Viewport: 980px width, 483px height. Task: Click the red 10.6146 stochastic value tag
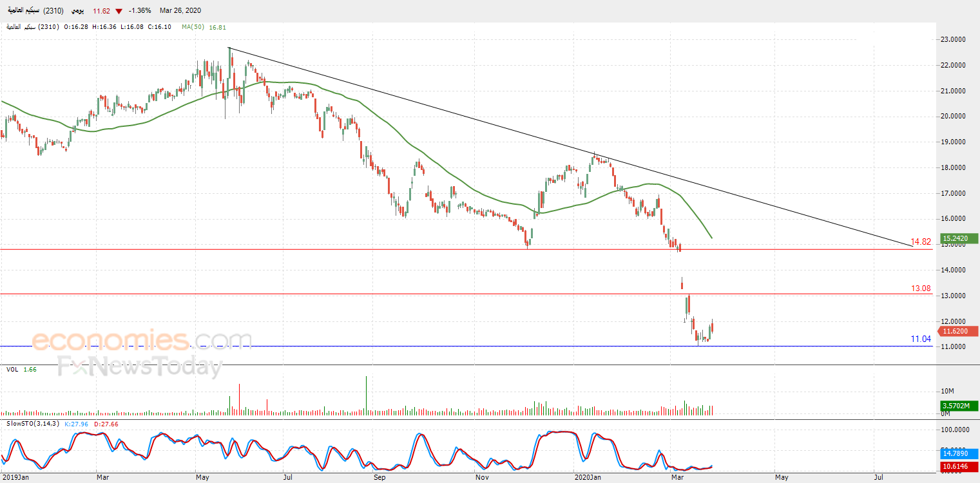[959, 466]
